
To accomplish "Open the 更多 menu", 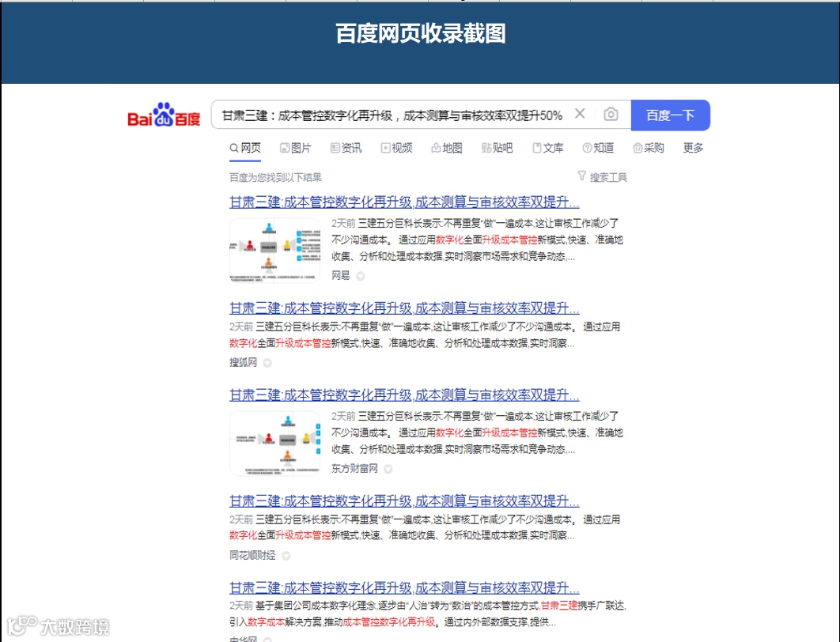I will pos(693,148).
